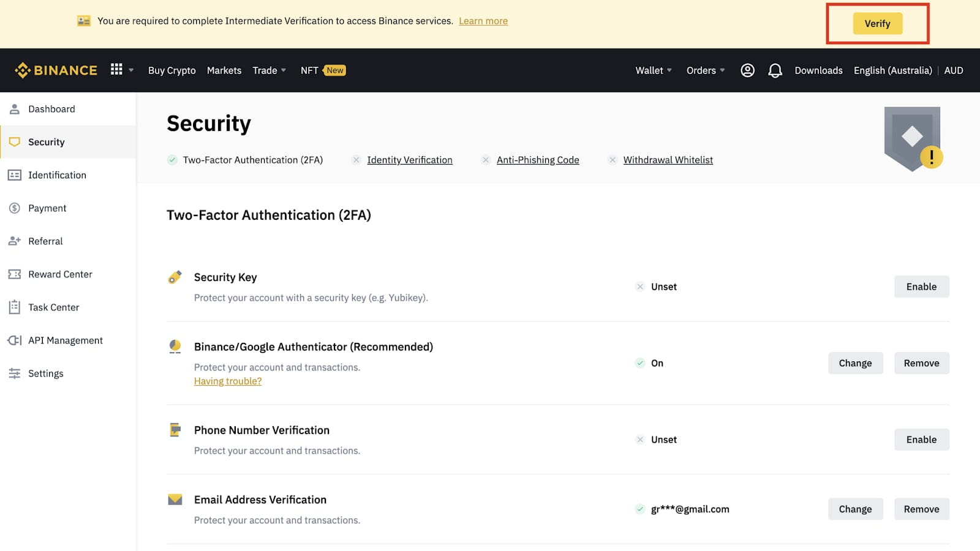Remove the Binance/Google Authenticator
This screenshot has height=551, width=980.
(921, 363)
